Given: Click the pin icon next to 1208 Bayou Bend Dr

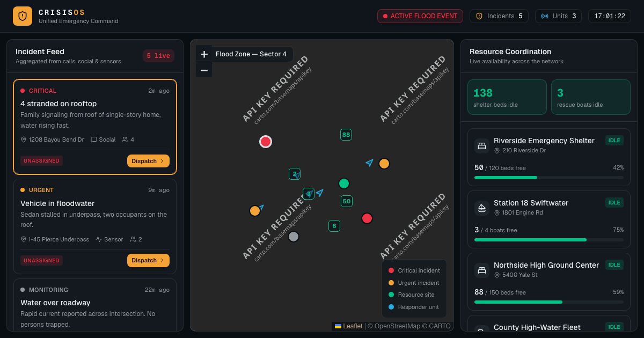Looking at the screenshot, I should (x=24, y=139).
